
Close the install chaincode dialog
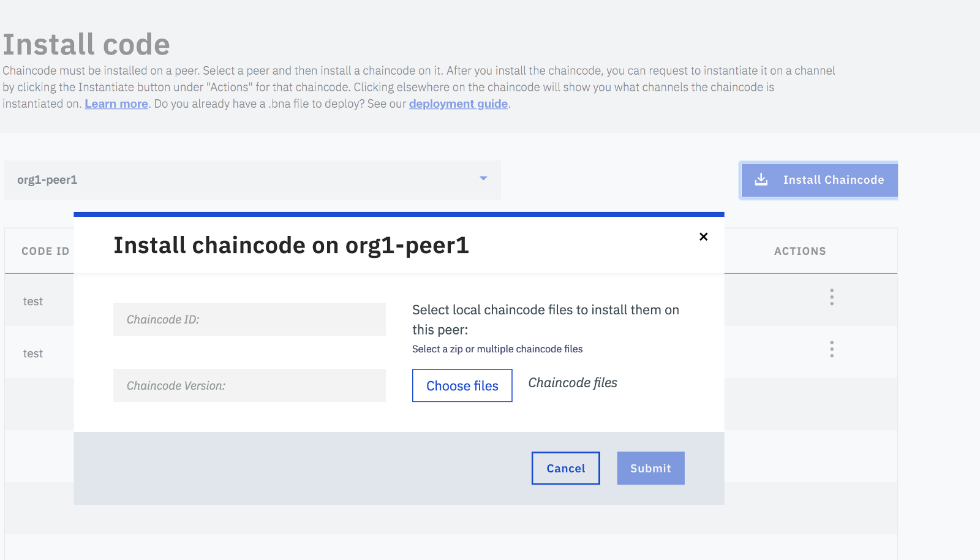[x=703, y=236]
